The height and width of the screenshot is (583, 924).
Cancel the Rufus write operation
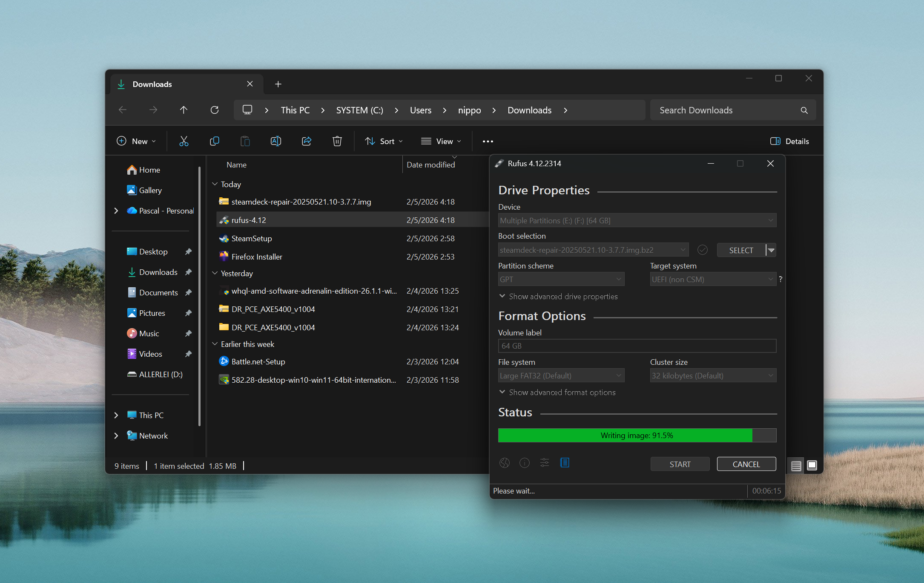tap(746, 464)
